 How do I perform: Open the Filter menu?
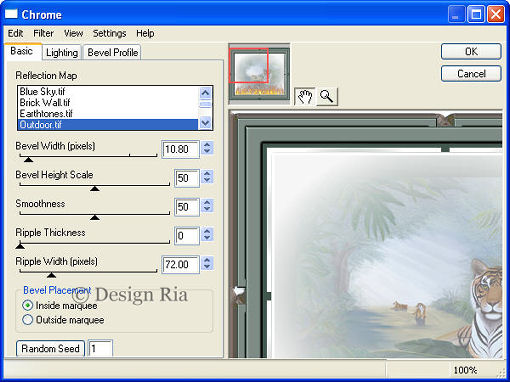tap(43, 33)
